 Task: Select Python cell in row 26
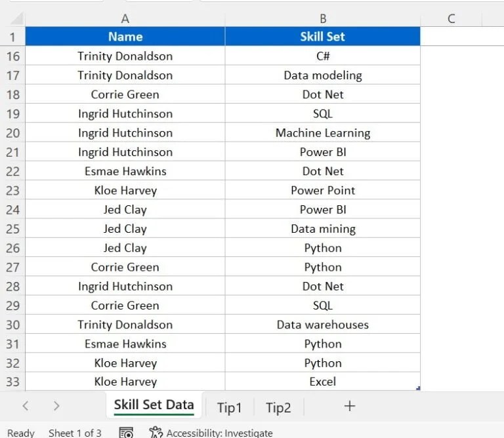pos(323,248)
